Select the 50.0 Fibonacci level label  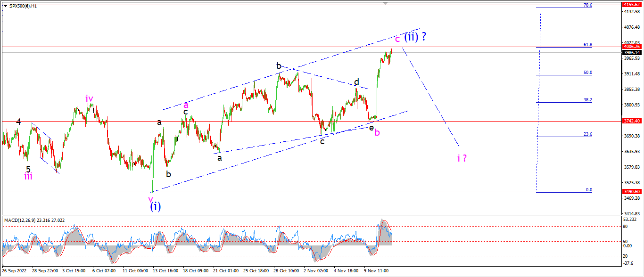click(x=588, y=73)
